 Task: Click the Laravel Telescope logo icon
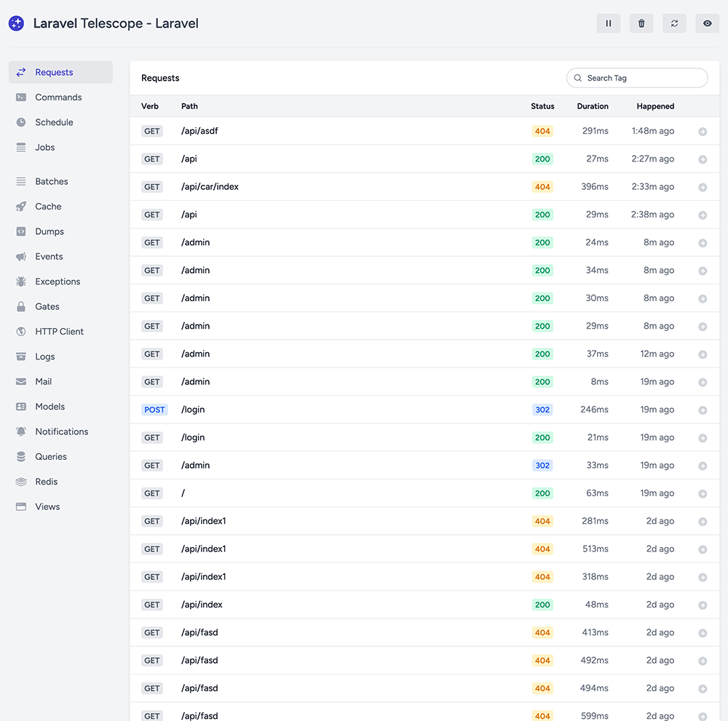click(16, 23)
